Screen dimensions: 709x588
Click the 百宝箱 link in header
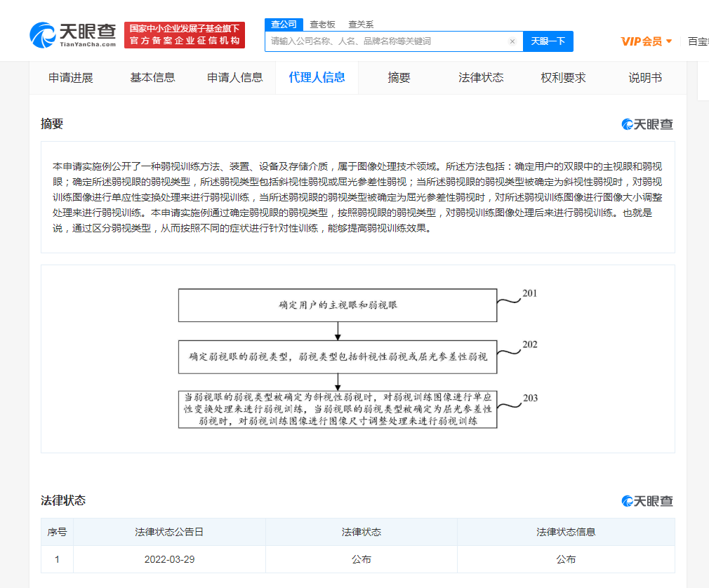point(698,41)
